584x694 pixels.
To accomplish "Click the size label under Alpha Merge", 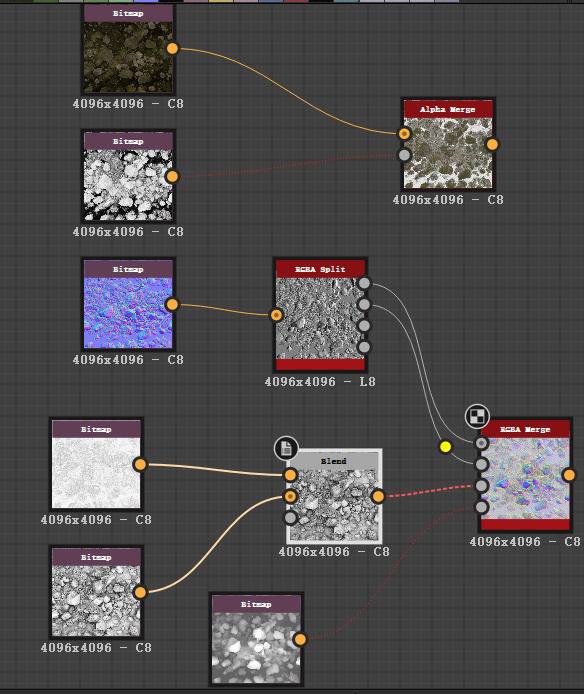I will tap(448, 200).
